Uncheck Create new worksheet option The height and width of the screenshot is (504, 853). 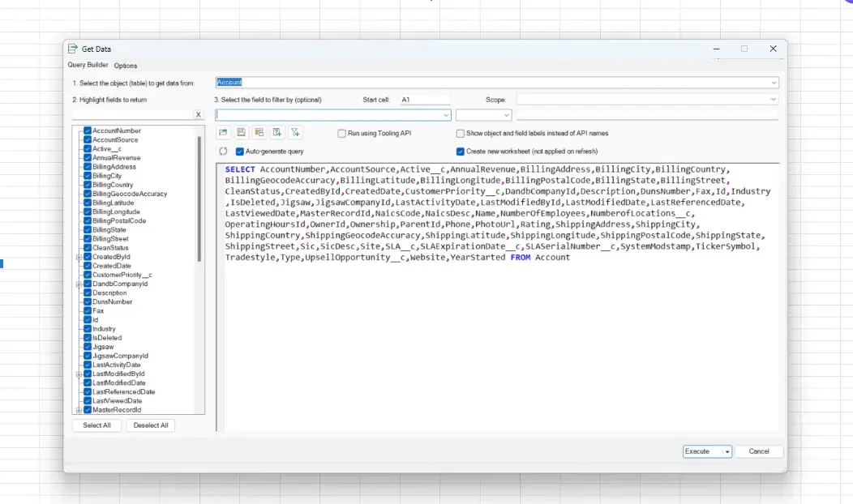pyautogui.click(x=461, y=152)
